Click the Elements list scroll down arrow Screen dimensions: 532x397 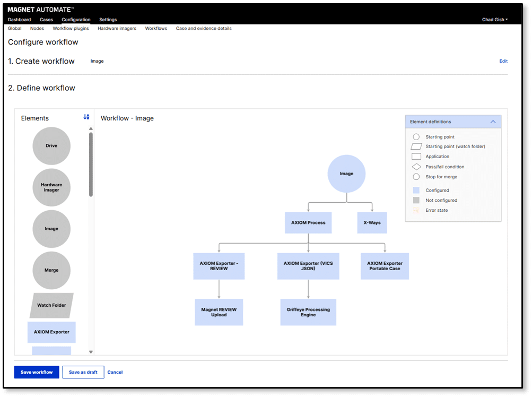[91, 352]
